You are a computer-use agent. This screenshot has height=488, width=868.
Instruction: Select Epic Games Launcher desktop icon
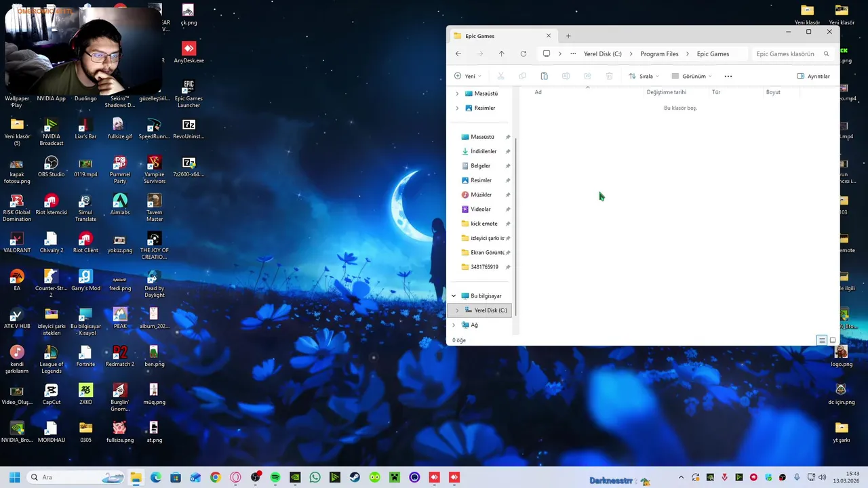click(x=189, y=94)
